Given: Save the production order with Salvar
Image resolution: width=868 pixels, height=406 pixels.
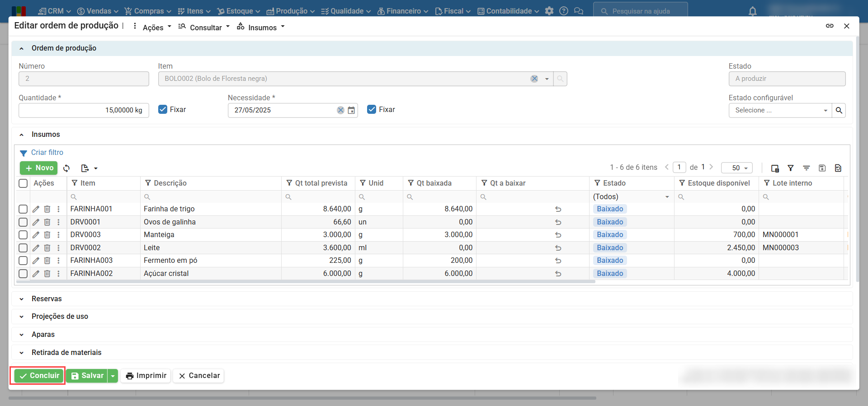Looking at the screenshot, I should coord(88,376).
